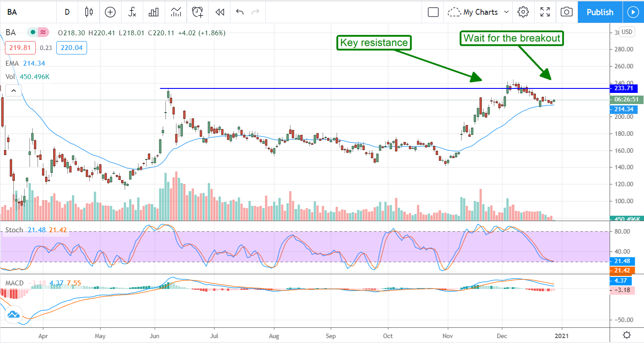Click the Publish button
The width and height of the screenshot is (644, 343).
pyautogui.click(x=600, y=12)
